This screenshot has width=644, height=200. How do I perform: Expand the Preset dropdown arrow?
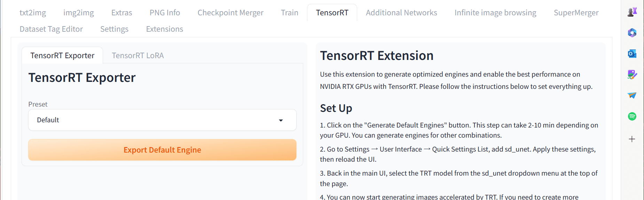point(281,120)
